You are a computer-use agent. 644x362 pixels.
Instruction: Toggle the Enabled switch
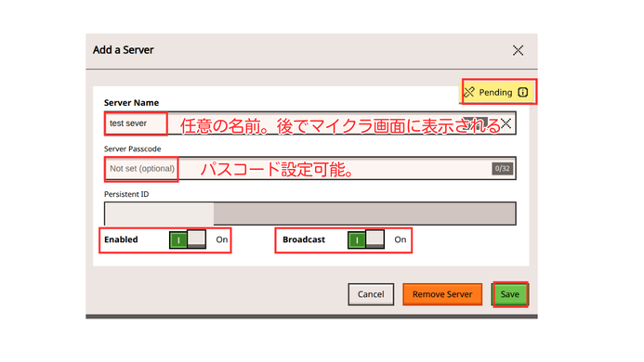pyautogui.click(x=188, y=239)
